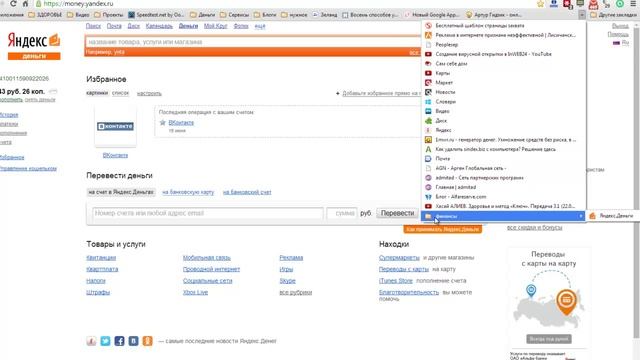Open the Xbox Live link
The width and height of the screenshot is (640, 360).
coord(196,292)
